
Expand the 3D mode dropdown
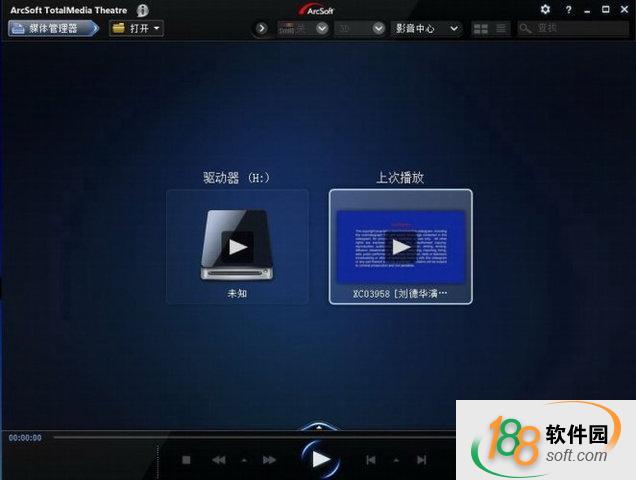point(378,28)
